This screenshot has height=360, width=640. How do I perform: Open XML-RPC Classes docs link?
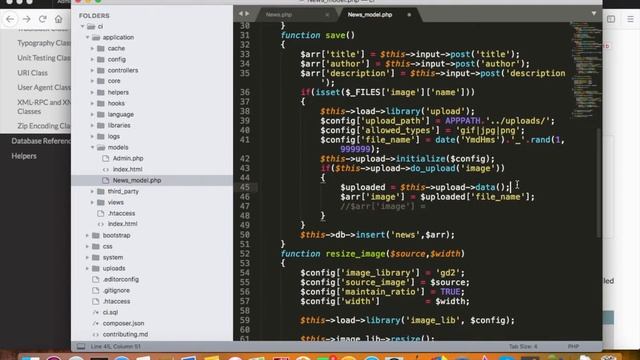44,107
